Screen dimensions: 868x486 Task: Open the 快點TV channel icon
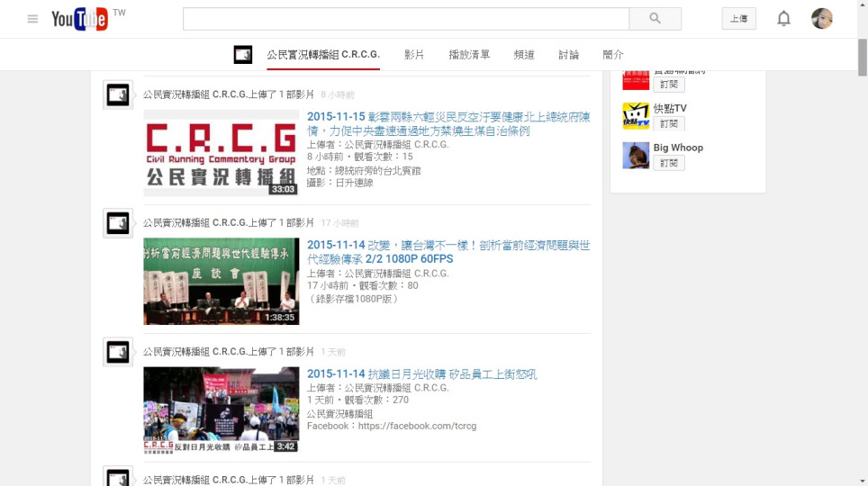(x=636, y=116)
